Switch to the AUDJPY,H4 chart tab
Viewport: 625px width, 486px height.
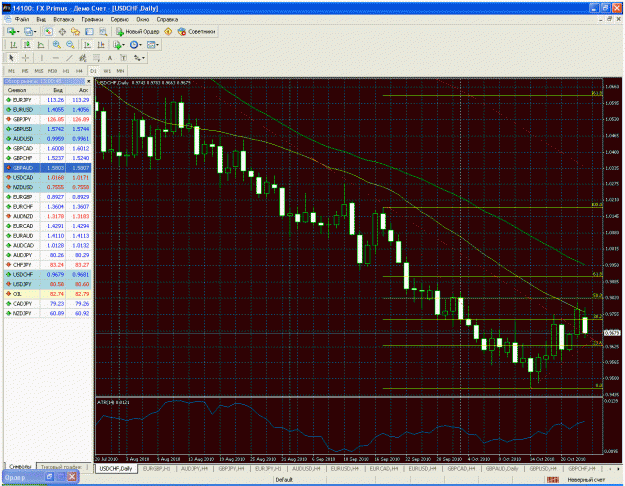click(195, 469)
